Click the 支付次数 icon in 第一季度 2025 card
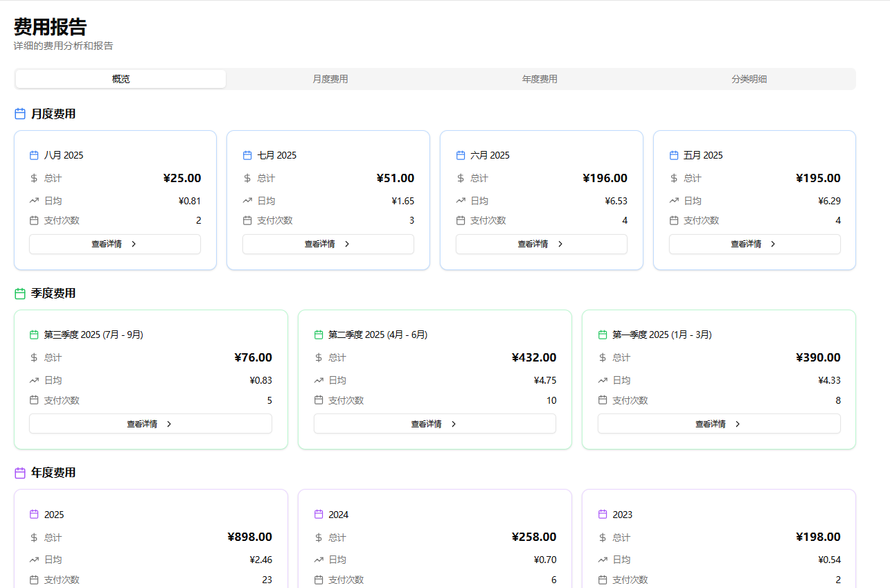The width and height of the screenshot is (890, 588). coord(603,400)
